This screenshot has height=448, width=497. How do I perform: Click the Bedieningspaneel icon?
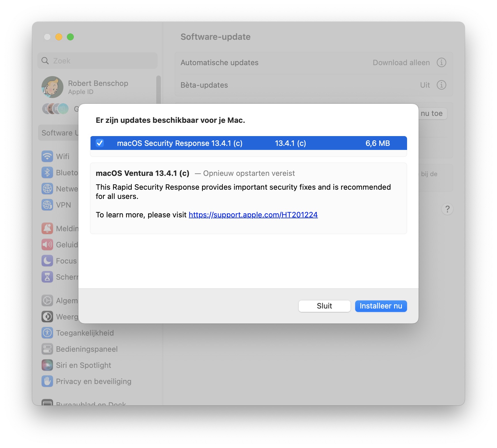tap(47, 349)
